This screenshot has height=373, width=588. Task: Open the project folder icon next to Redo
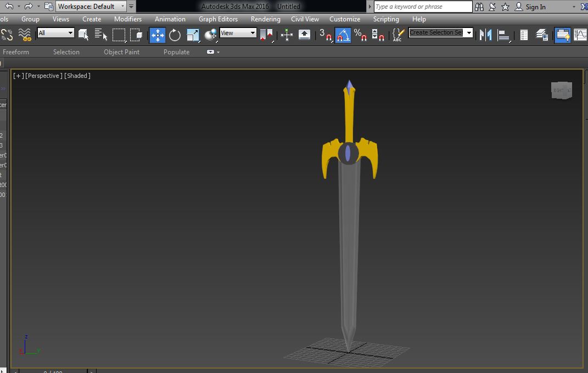point(49,7)
